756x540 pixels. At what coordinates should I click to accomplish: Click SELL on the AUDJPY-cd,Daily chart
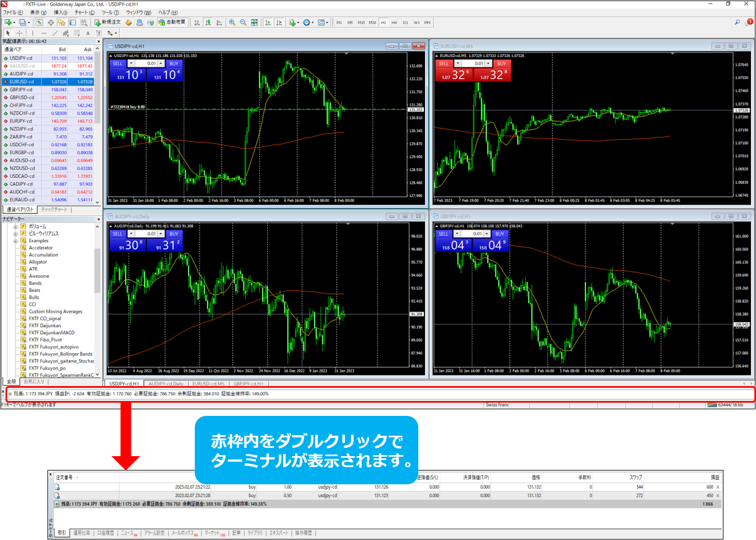(118, 234)
